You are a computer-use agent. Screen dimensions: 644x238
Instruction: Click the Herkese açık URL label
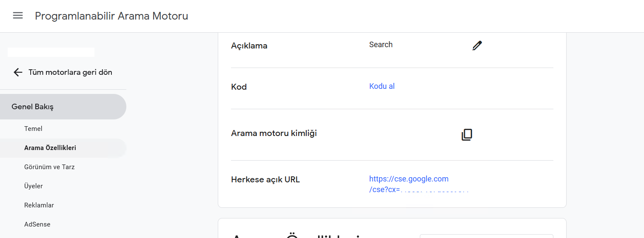tap(265, 180)
